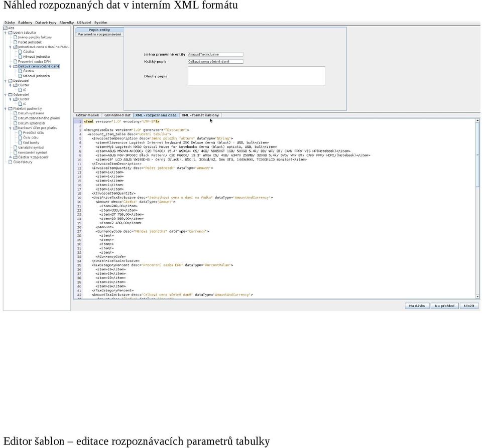Click folder icon of Celková cena včetně daně
482x448 pixels.
(15, 66)
